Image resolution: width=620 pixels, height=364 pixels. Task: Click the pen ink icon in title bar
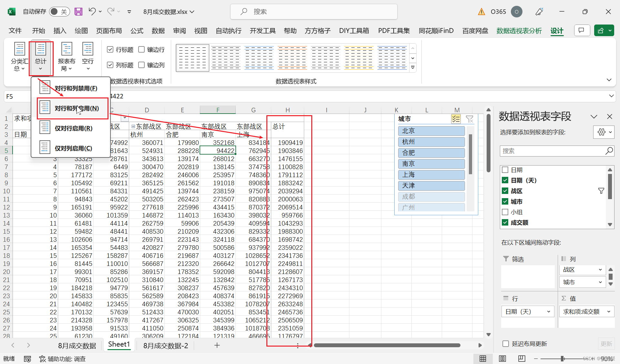(x=539, y=12)
